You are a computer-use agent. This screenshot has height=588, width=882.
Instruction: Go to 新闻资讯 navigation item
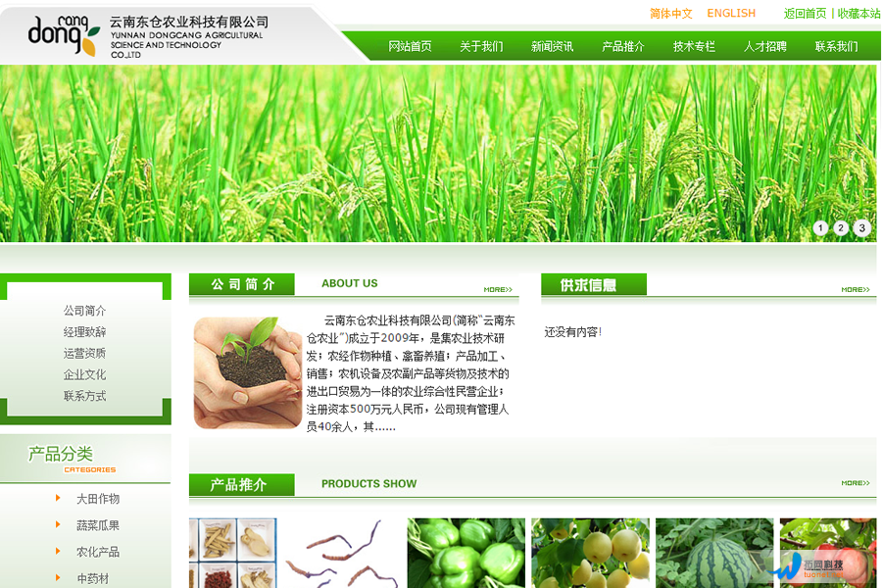click(552, 46)
